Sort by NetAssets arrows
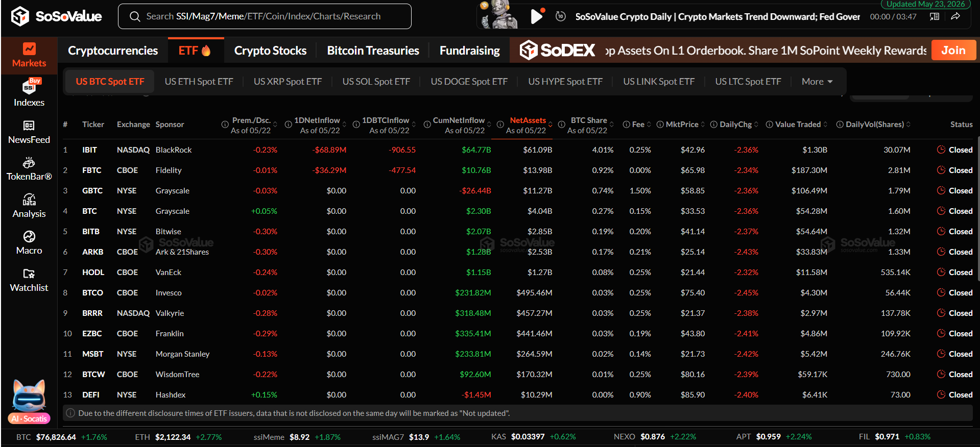This screenshot has width=980, height=447. [x=551, y=125]
